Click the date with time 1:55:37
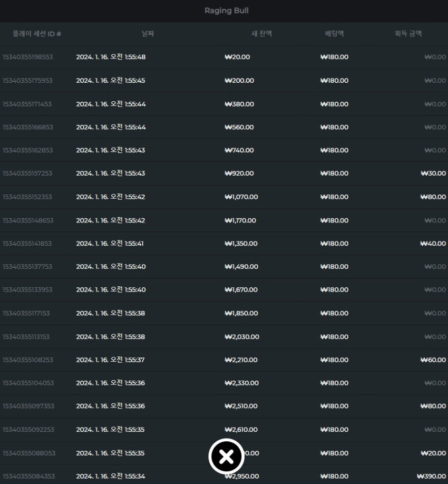 click(110, 360)
